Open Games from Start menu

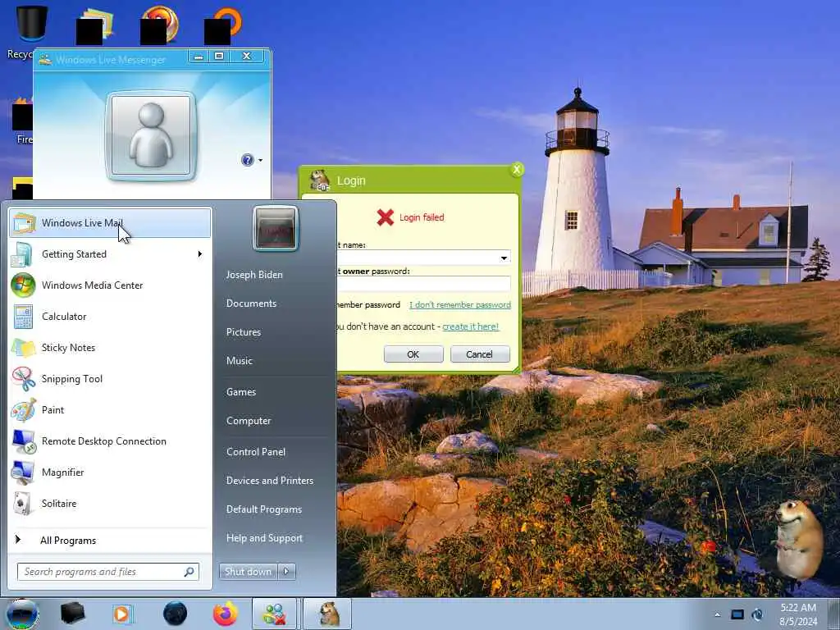pyautogui.click(x=241, y=392)
